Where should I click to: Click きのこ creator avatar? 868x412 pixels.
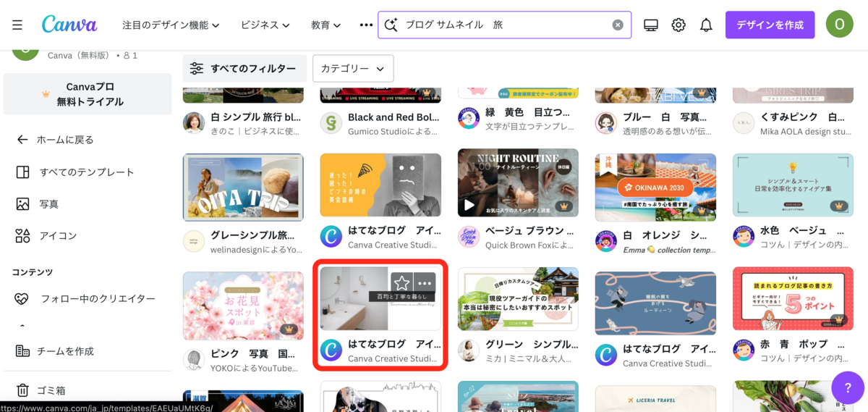pyautogui.click(x=194, y=123)
